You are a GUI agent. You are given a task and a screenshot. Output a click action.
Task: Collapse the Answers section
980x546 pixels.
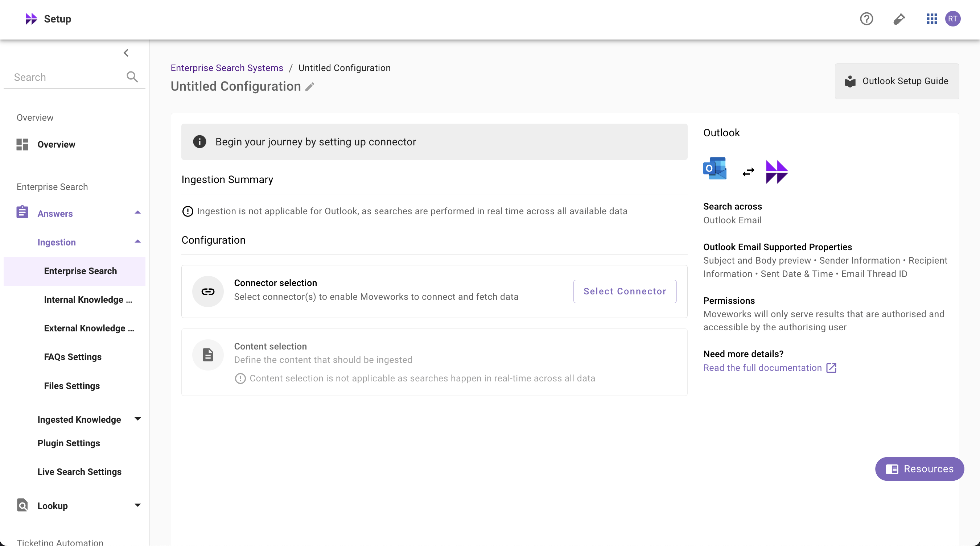tap(138, 213)
